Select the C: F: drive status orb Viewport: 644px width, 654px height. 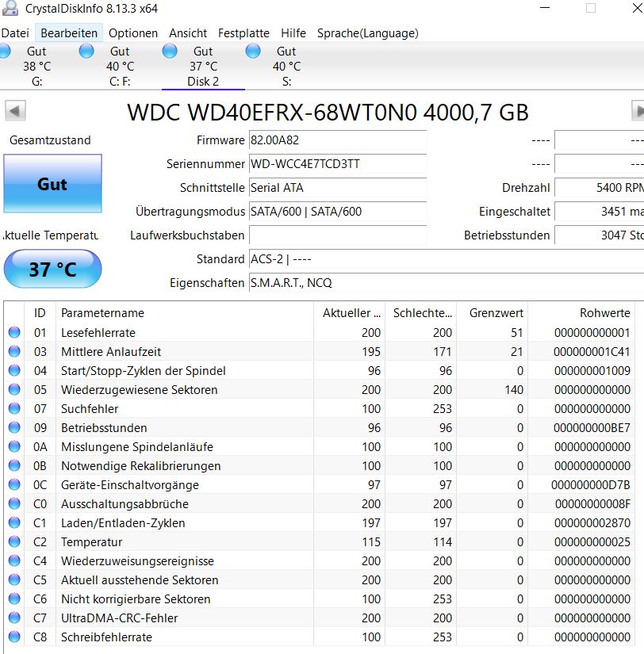pyautogui.click(x=86, y=52)
